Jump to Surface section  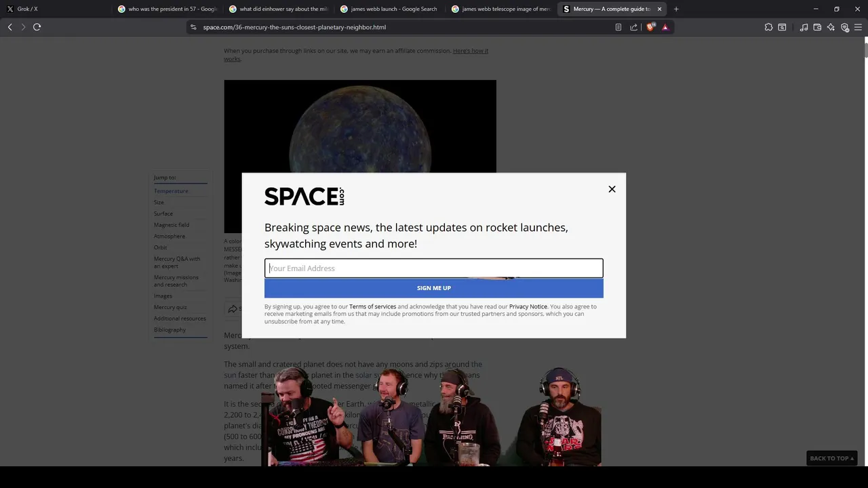(x=163, y=213)
